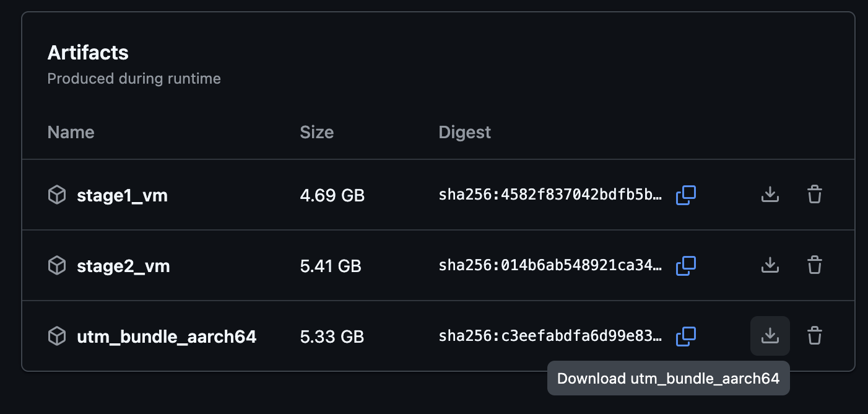Delete the utm_bundle_aarch64 artifact
The image size is (868, 414).
point(815,337)
